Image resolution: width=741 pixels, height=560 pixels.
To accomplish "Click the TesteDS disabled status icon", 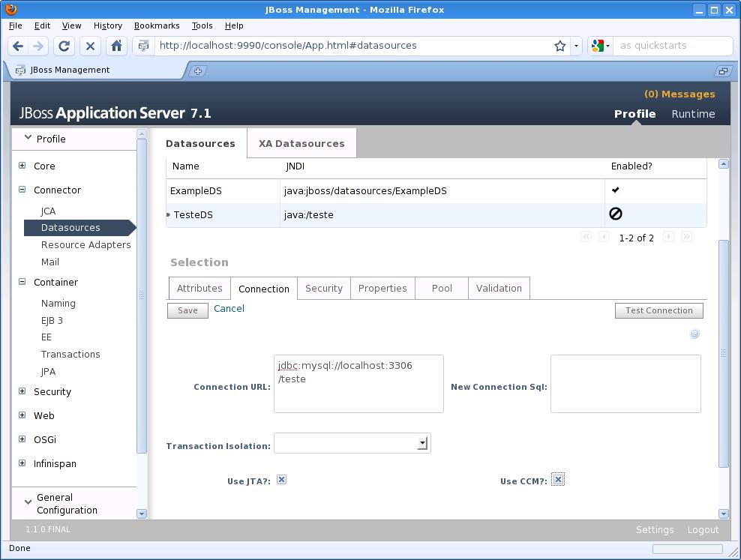I will pos(615,214).
